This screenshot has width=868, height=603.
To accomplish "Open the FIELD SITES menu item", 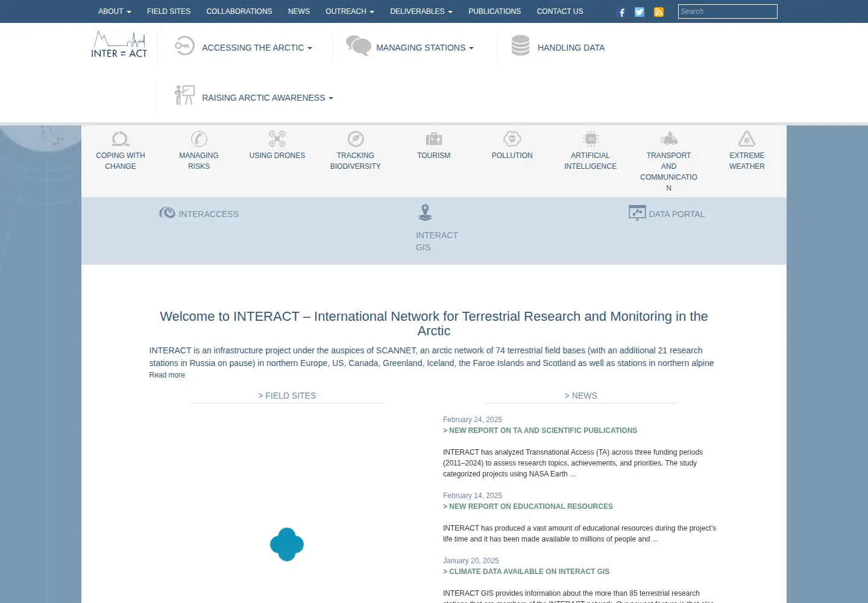I will pos(169,11).
